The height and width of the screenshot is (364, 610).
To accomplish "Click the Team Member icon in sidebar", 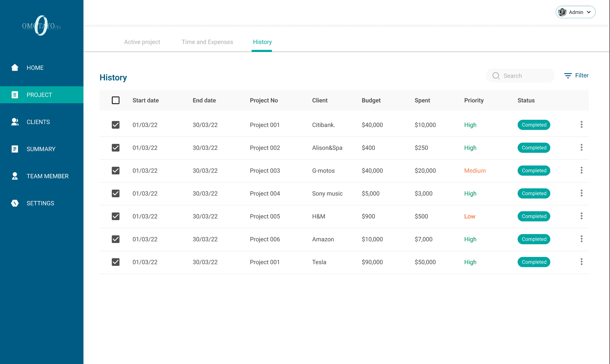I will click(x=15, y=176).
